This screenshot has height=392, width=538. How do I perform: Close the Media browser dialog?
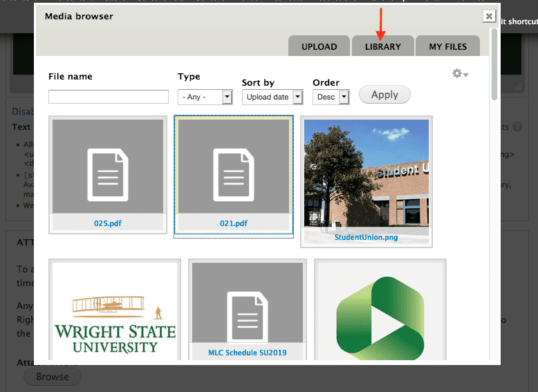[489, 16]
